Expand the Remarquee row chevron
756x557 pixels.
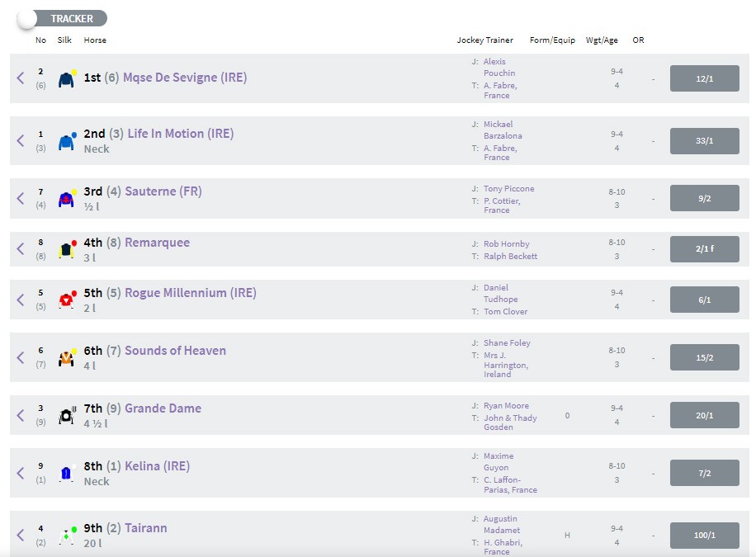(x=21, y=249)
